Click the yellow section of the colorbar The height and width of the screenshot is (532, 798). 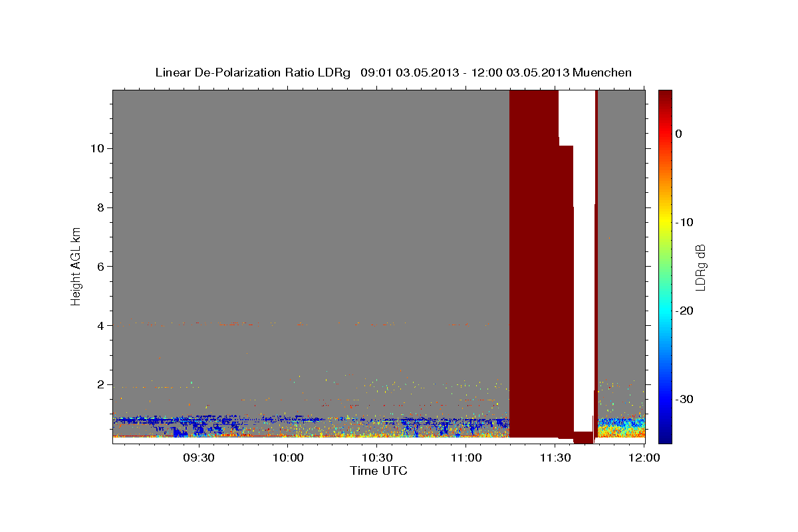(665, 223)
